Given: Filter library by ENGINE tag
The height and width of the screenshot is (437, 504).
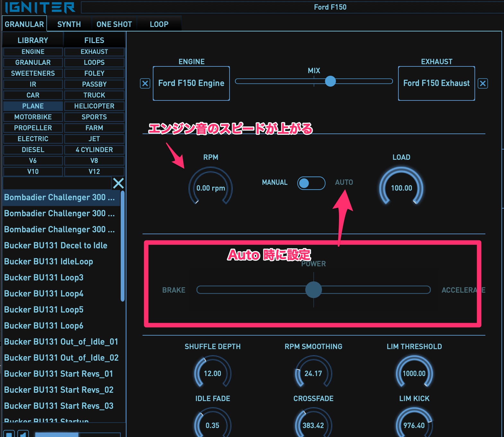Looking at the screenshot, I should pos(33,52).
